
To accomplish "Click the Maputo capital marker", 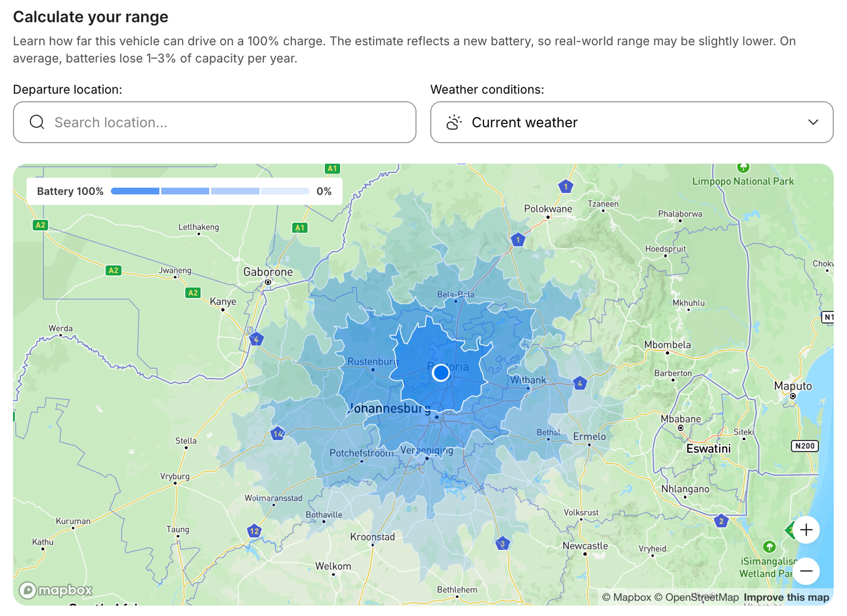I will coord(793,396).
